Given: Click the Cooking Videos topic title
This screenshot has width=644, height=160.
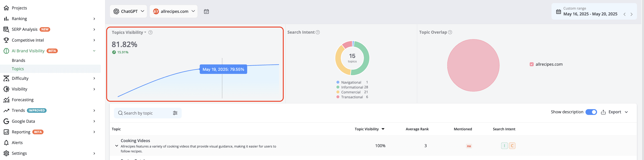Looking at the screenshot, I should pos(135,140).
